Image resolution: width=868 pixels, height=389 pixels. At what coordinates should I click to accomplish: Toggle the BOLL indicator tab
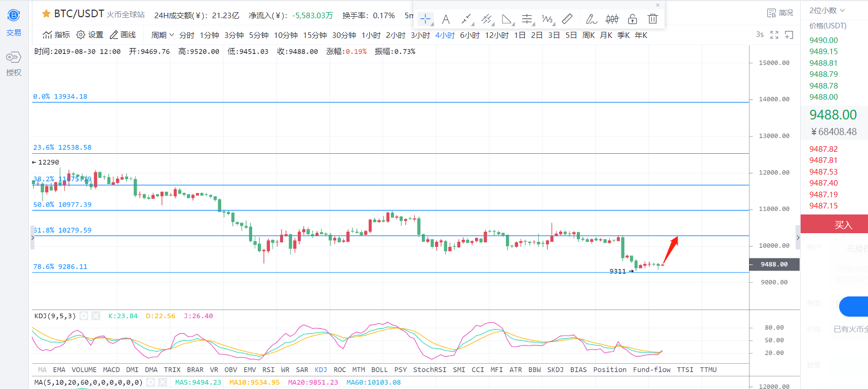click(x=379, y=370)
